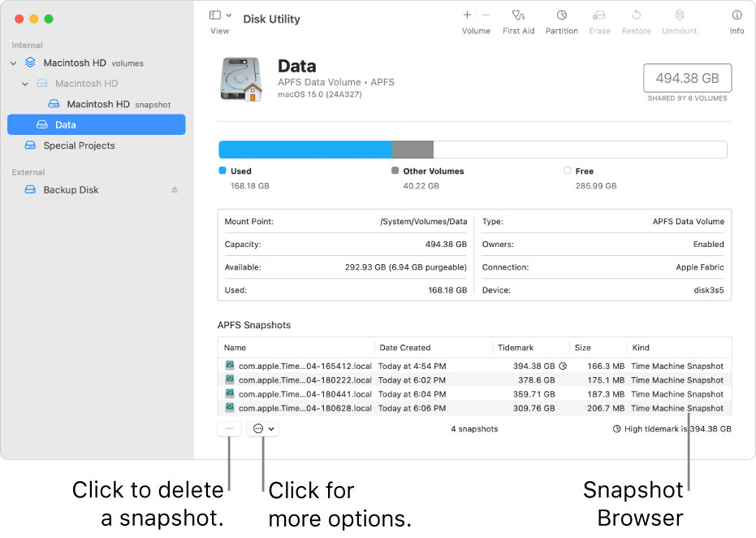Click the Apple Fabric connection value
This screenshot has width=756, height=538.
(700, 267)
